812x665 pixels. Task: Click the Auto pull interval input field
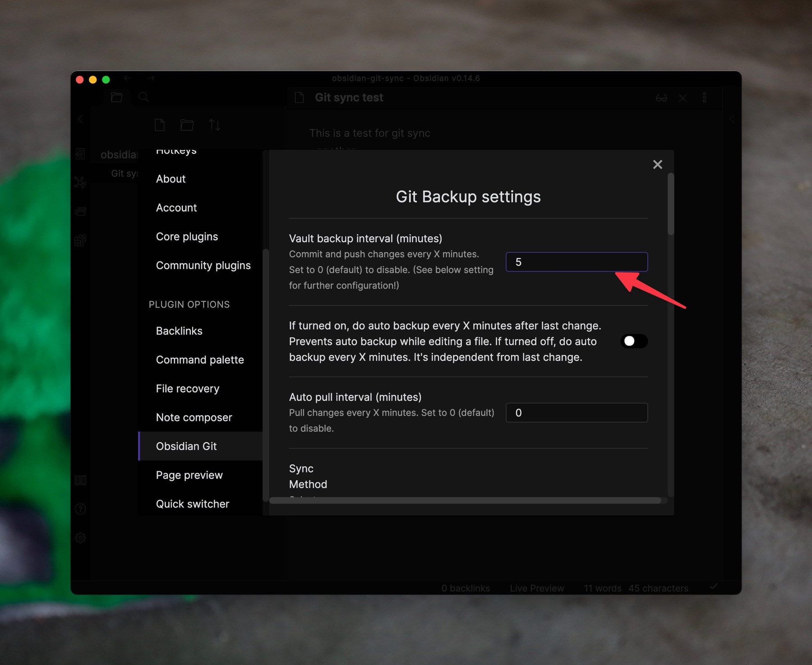(x=577, y=413)
